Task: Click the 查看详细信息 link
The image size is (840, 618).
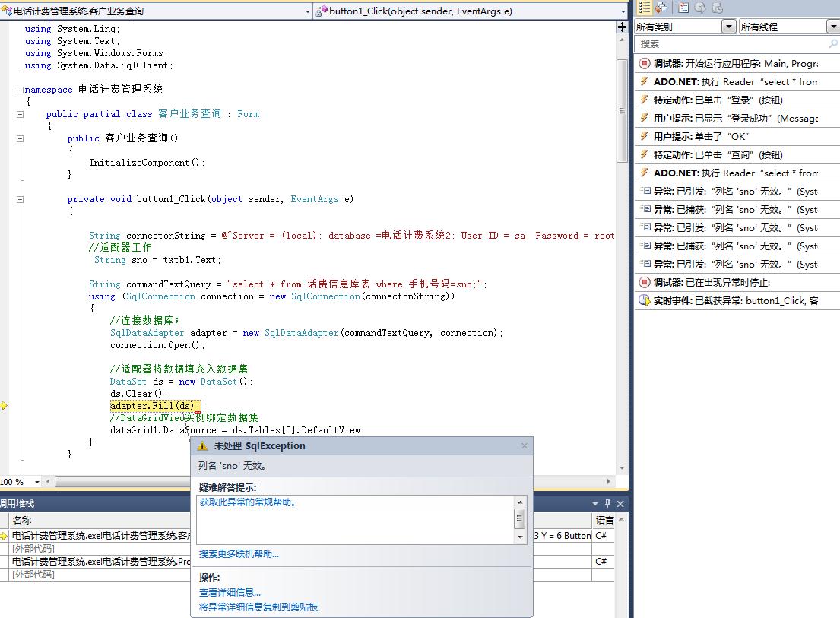Action: click(230, 592)
